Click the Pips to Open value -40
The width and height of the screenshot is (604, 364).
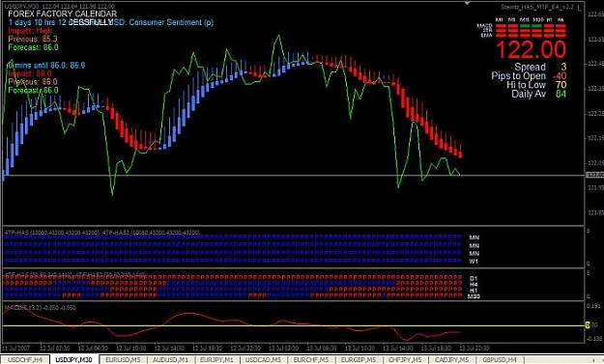[560, 76]
